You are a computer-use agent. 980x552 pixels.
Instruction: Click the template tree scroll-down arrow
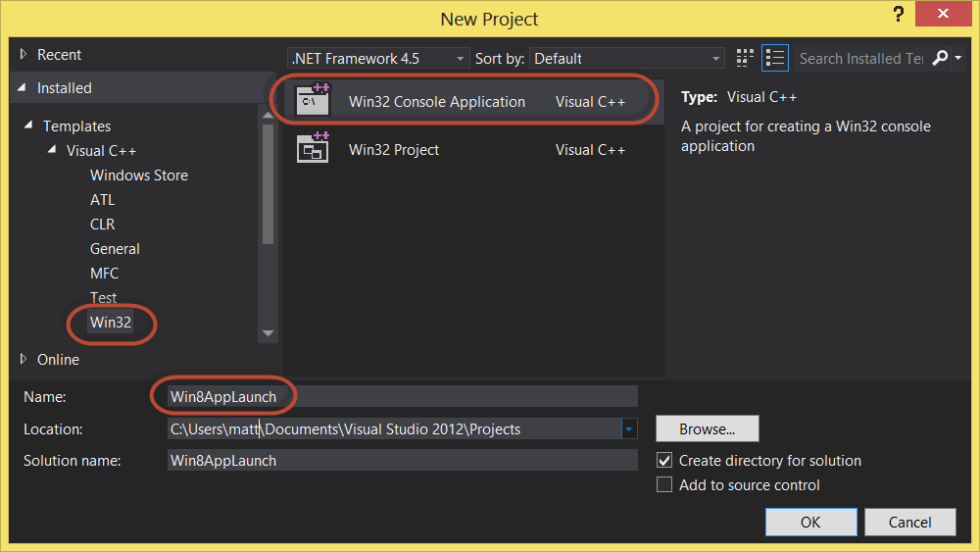point(269,333)
